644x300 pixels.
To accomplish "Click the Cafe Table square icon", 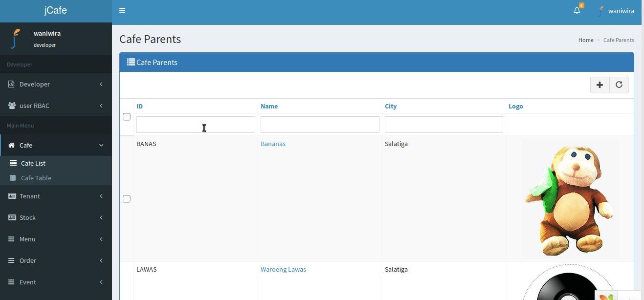I will [13, 178].
